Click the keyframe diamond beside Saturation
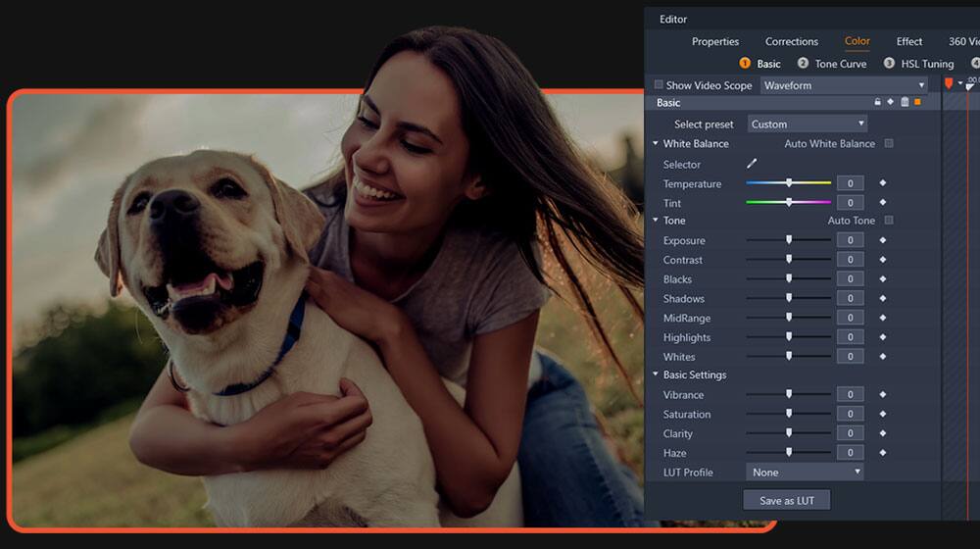Screen dimensions: 980x549 [882, 414]
